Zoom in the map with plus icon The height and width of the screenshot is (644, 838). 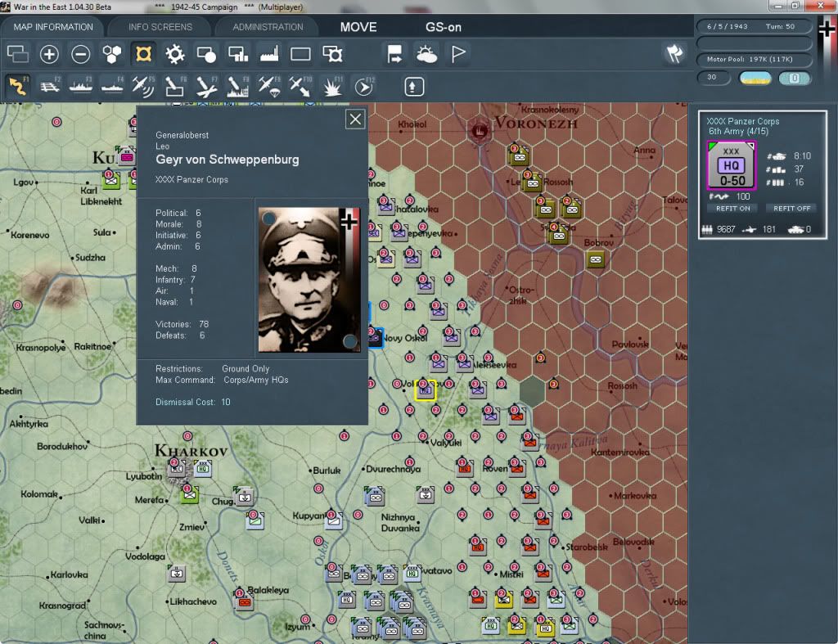click(49, 54)
